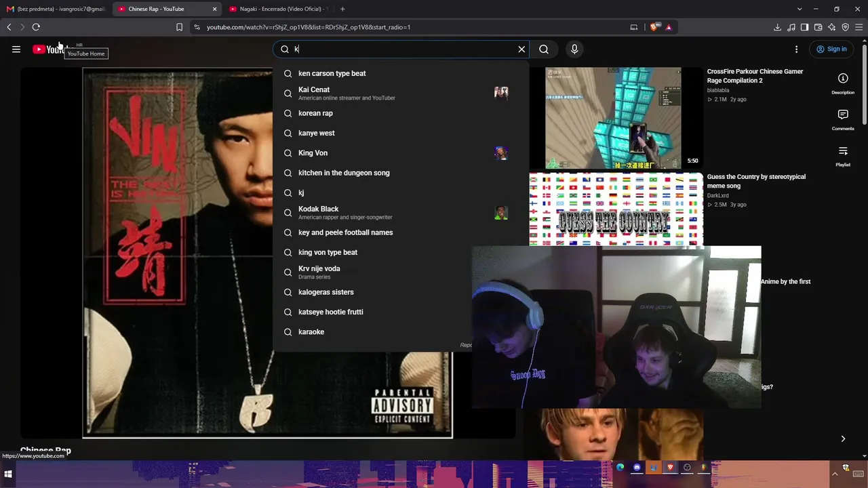The image size is (868, 488).
Task: Open YouTube settings three-dot menu
Action: pos(796,49)
